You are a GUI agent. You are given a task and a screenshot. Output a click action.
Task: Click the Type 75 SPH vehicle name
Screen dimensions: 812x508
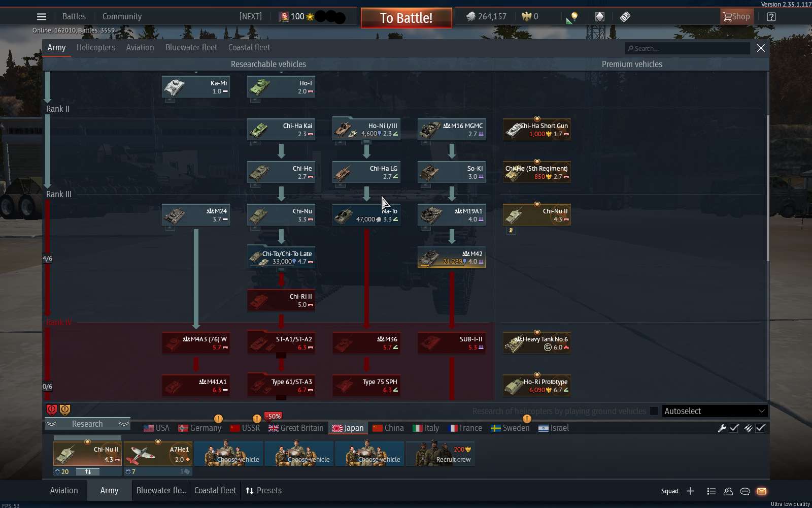[380, 382]
